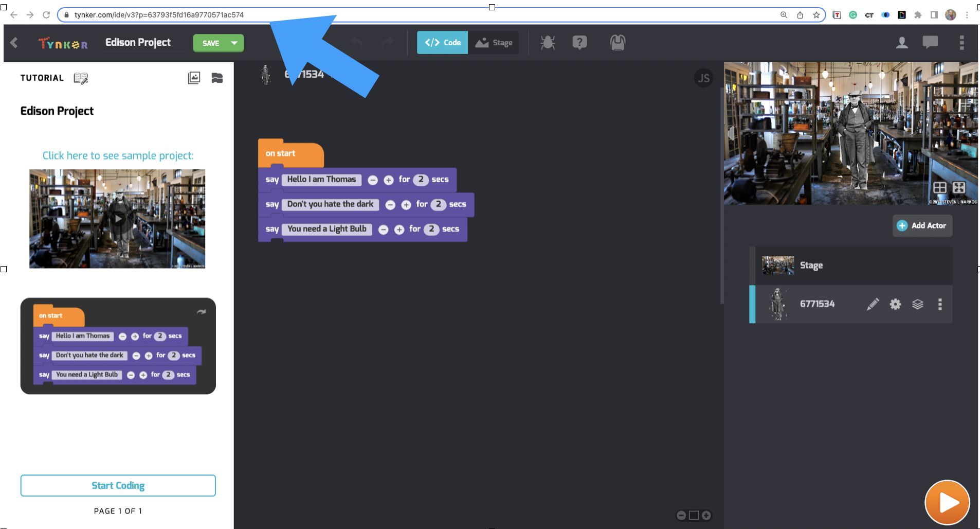The image size is (980, 529).
Task: Edit seconds value on 'Hello I am Thomas' block
Action: point(421,180)
